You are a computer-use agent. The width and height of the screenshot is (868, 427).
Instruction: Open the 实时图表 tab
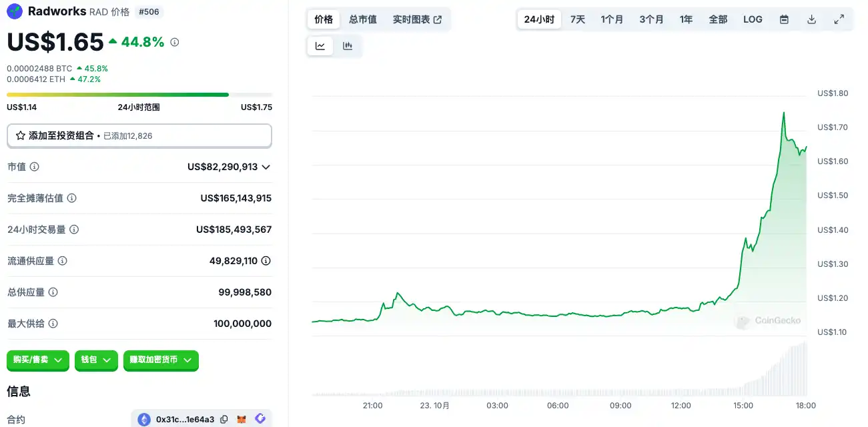pyautogui.click(x=417, y=19)
